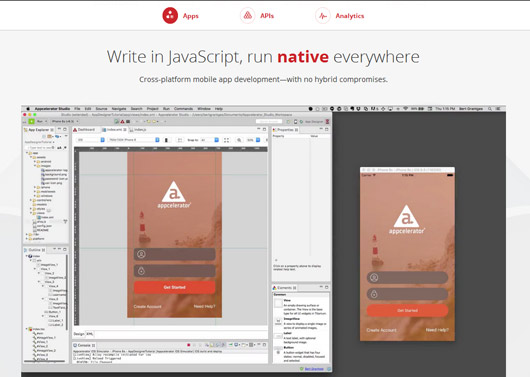Select the Elements panel tab
The image size is (530, 377).
(285, 288)
